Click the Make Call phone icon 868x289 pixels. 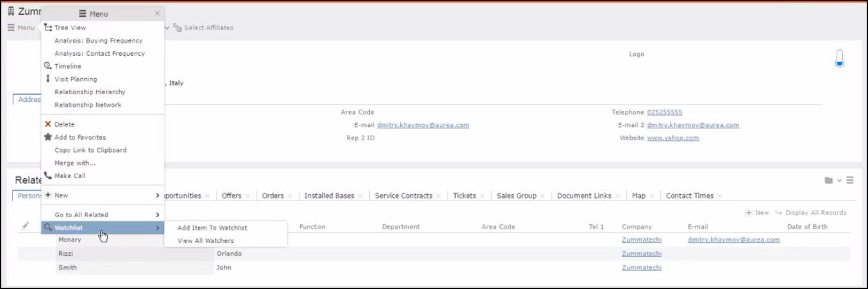48,176
